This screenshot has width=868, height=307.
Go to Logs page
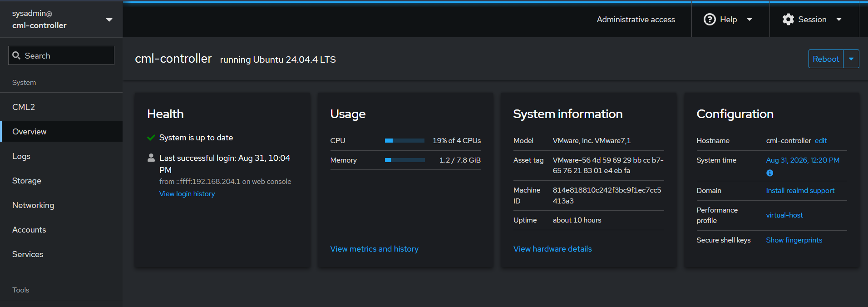(61, 156)
